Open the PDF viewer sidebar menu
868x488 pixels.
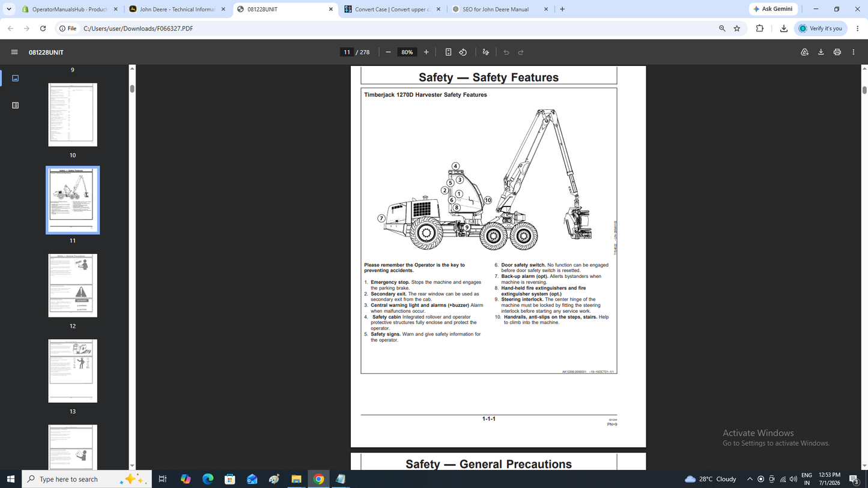pyautogui.click(x=14, y=52)
